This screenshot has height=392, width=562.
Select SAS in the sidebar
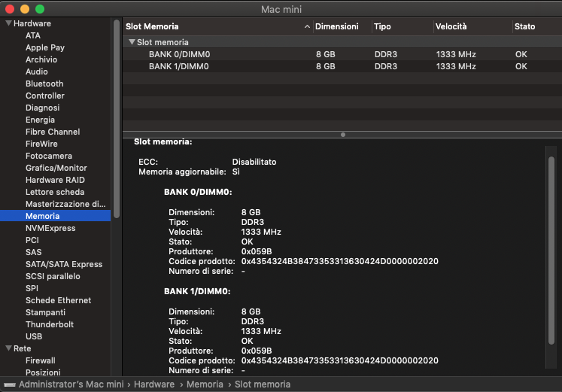(x=33, y=252)
